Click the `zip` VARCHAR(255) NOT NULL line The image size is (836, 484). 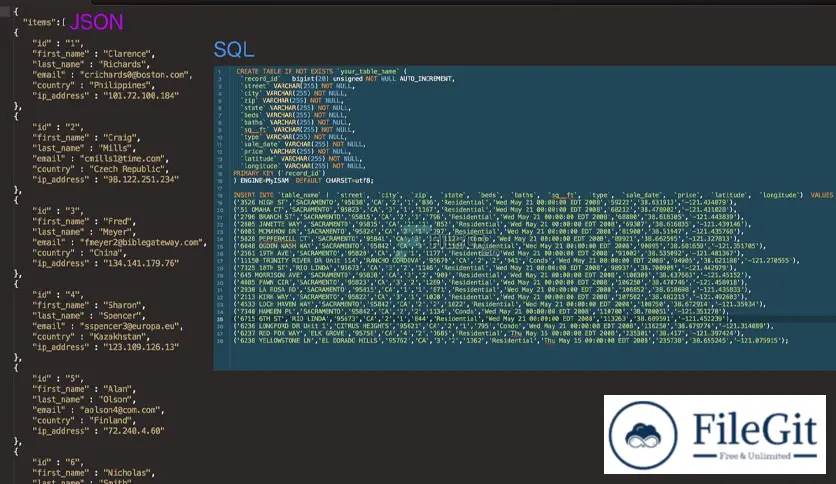292,100
